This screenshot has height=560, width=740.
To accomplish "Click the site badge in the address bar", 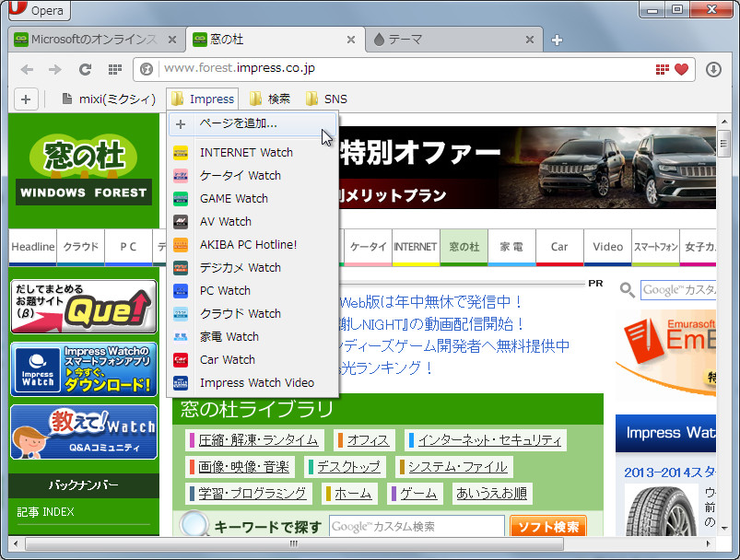I will click(145, 68).
